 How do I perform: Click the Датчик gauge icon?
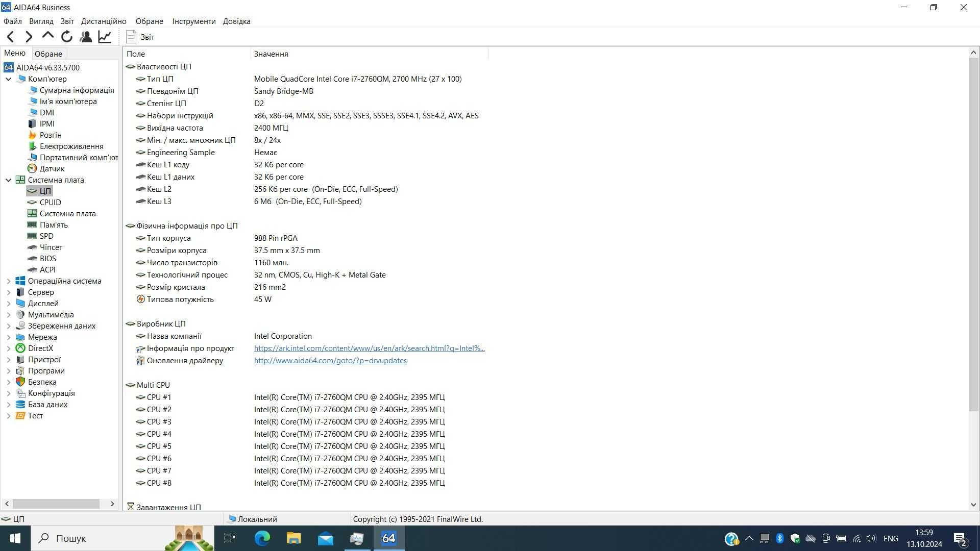[32, 169]
